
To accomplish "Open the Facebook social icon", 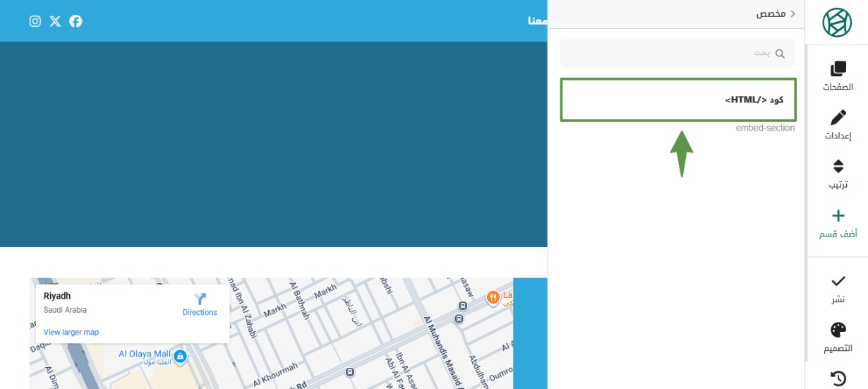I will (x=76, y=21).
